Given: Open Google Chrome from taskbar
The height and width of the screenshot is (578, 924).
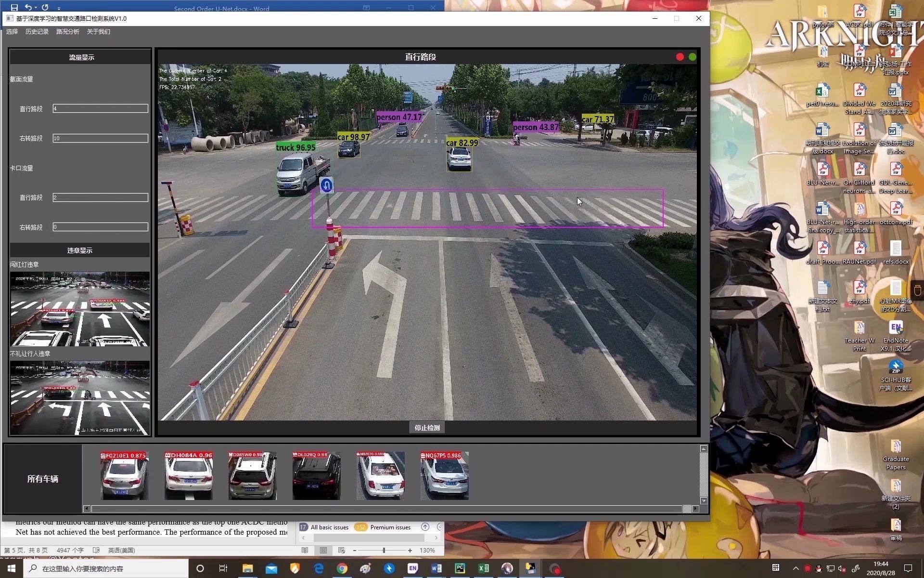Looking at the screenshot, I should pyautogui.click(x=342, y=568).
